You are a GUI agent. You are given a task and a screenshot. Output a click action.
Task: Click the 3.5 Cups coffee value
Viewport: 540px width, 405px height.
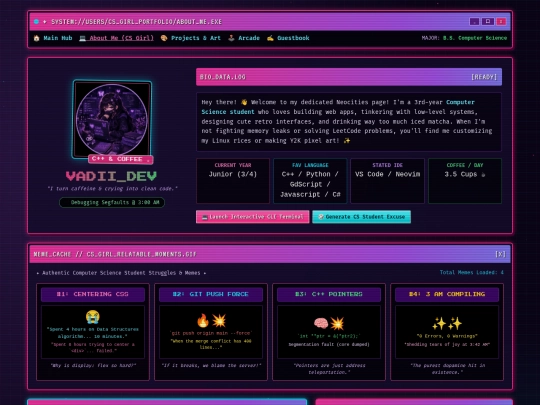(465, 174)
